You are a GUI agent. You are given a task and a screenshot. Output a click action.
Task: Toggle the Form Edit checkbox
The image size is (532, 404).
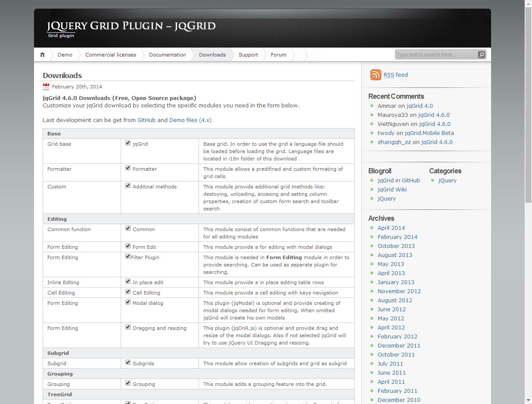point(128,246)
